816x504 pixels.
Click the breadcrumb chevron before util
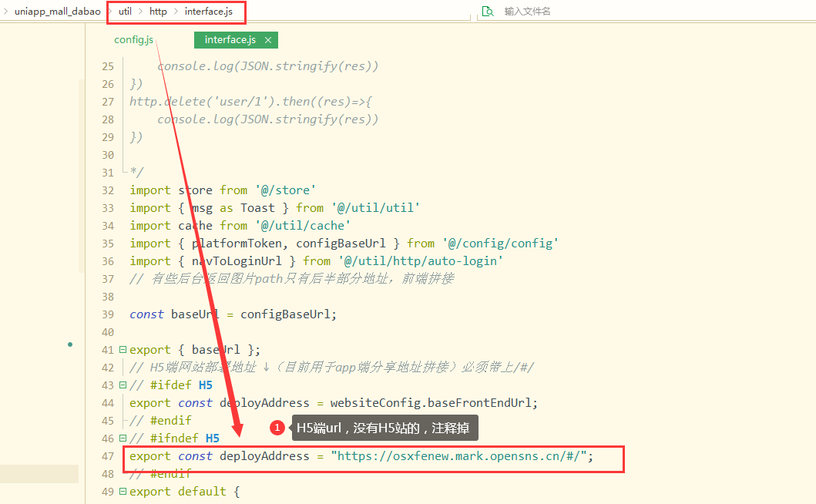pos(110,11)
